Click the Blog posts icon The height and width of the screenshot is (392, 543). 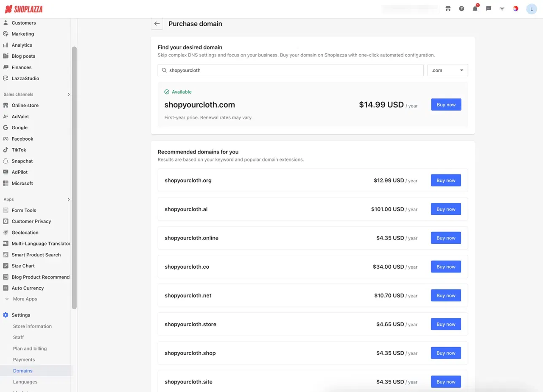pyautogui.click(x=6, y=56)
